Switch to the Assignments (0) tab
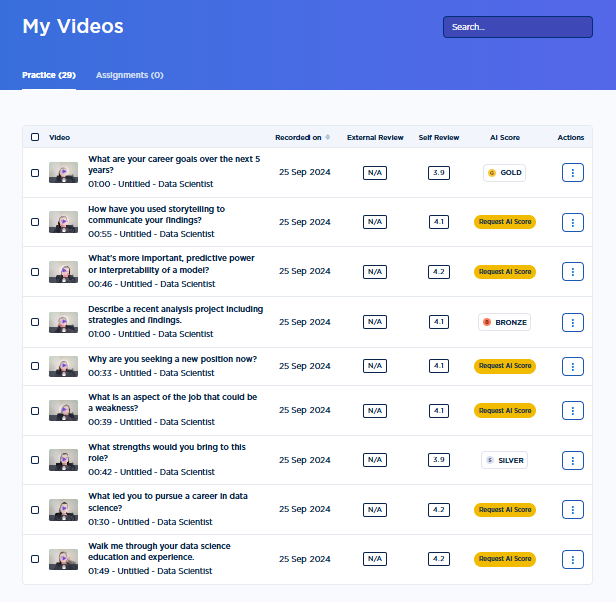This screenshot has height=602, width=616. (129, 75)
